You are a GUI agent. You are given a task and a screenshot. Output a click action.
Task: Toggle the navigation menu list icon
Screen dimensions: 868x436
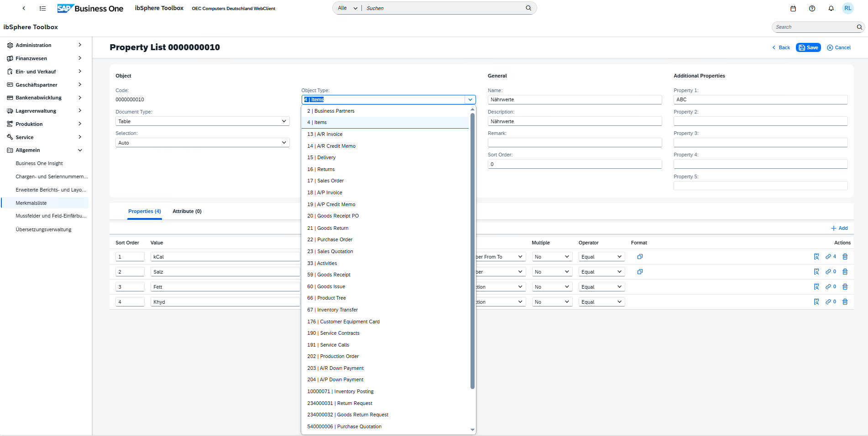[42, 8]
